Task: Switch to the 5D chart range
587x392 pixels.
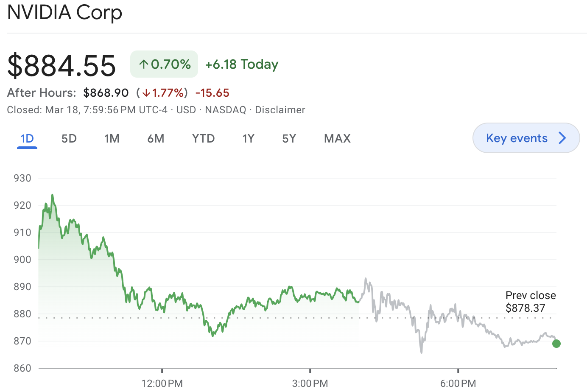Action: tap(69, 139)
